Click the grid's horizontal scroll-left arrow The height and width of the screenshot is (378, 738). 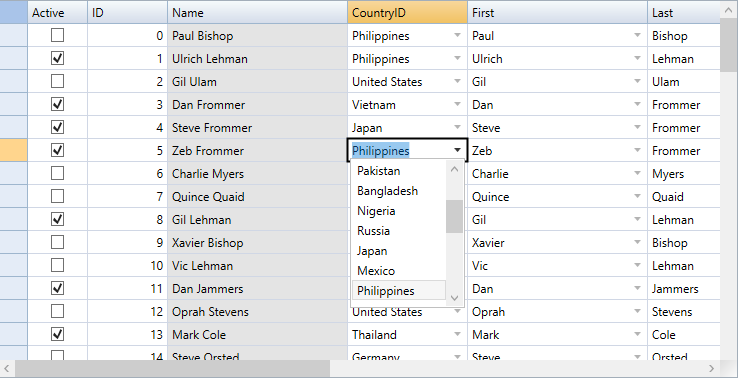[x=7, y=368]
